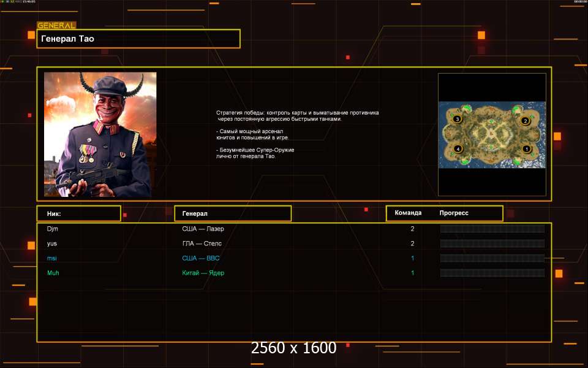This screenshot has width=588, height=368.
Task: Click team number for msi
Action: click(x=412, y=258)
